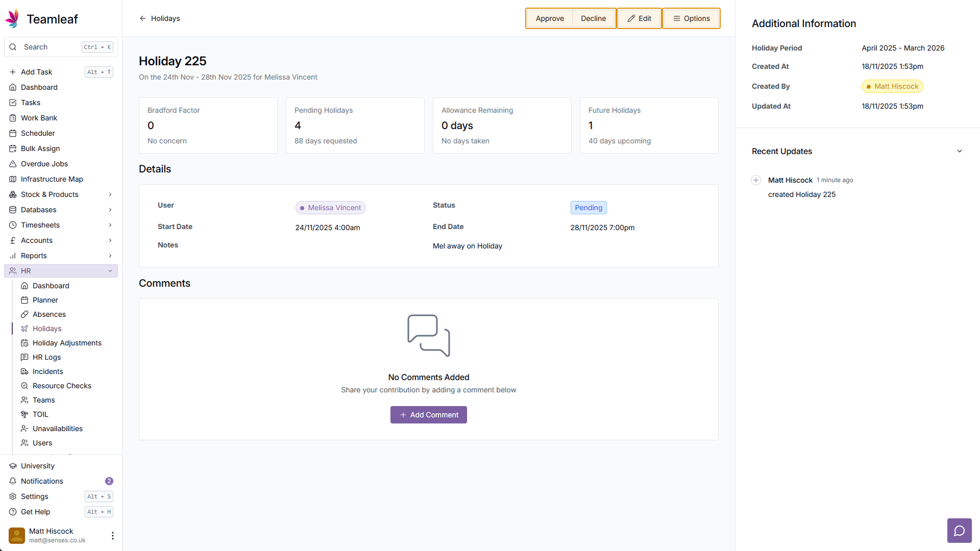This screenshot has width=980, height=551.
Task: Click the back arrow next to Holidays
Action: click(x=143, y=18)
